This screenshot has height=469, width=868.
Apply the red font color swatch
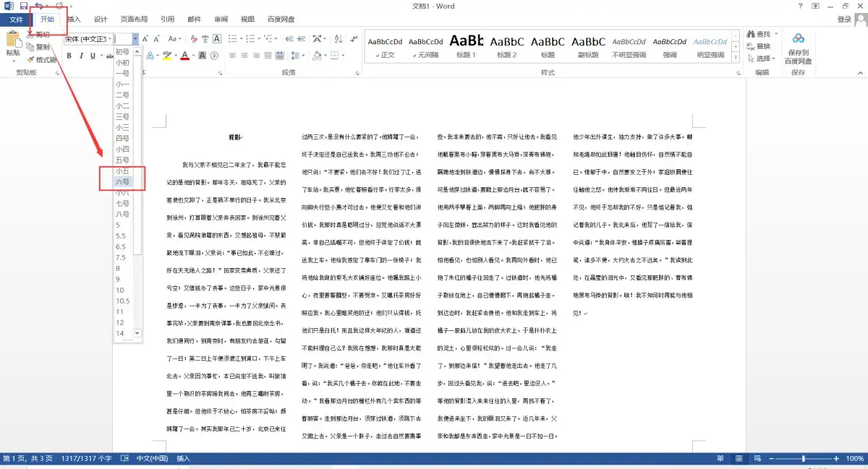186,57
